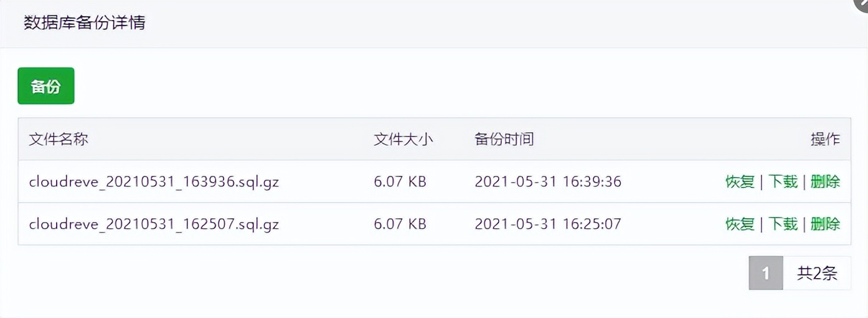Restore the cloudreve_20210531_162507.sql.gz backup
868x318 pixels.
pyautogui.click(x=740, y=223)
